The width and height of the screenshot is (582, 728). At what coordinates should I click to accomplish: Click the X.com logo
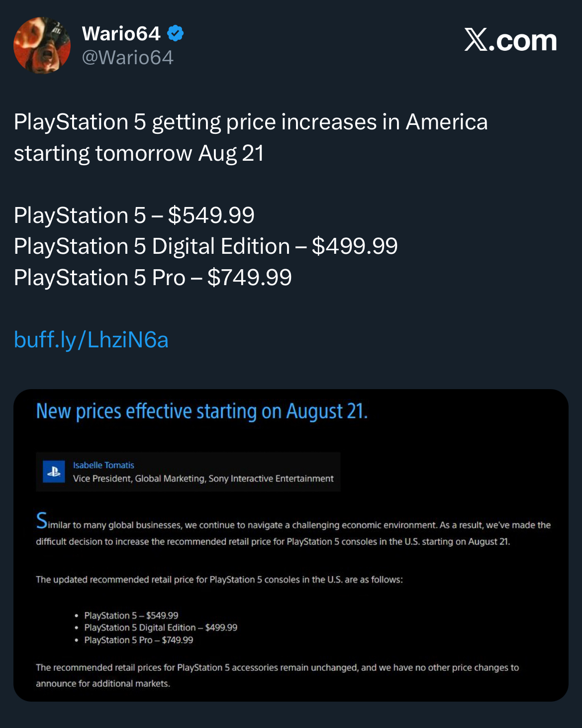pyautogui.click(x=510, y=40)
